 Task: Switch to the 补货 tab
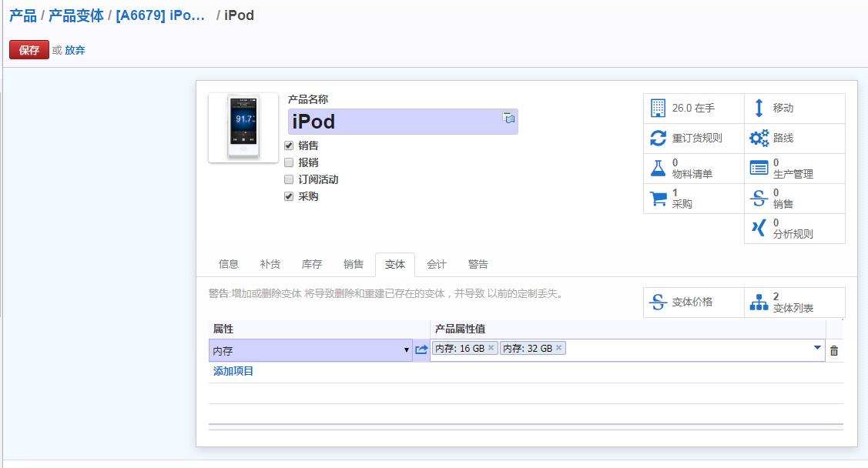pos(270,265)
